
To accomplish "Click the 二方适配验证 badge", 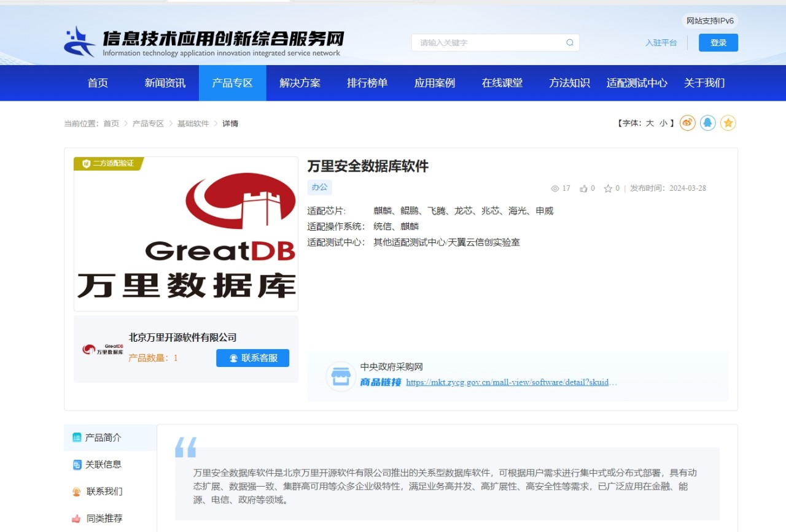I will [109, 163].
